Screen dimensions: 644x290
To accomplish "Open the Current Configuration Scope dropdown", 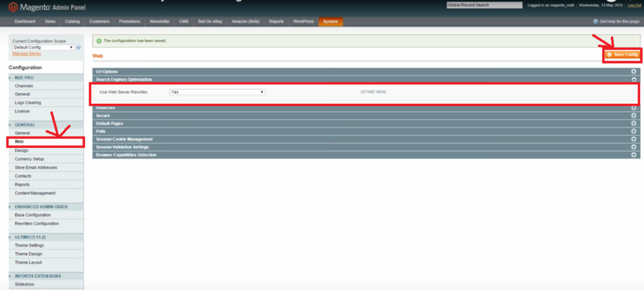I will 43,47.
